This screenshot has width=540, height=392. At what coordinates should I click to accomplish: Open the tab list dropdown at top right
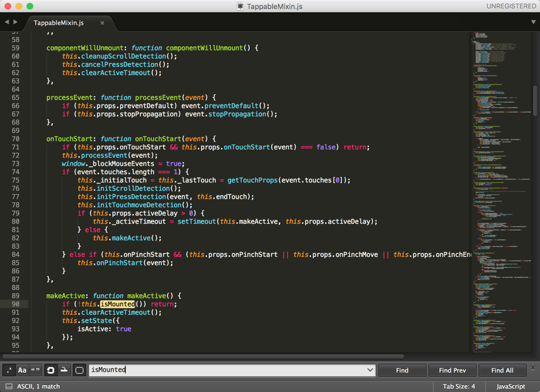[533, 22]
